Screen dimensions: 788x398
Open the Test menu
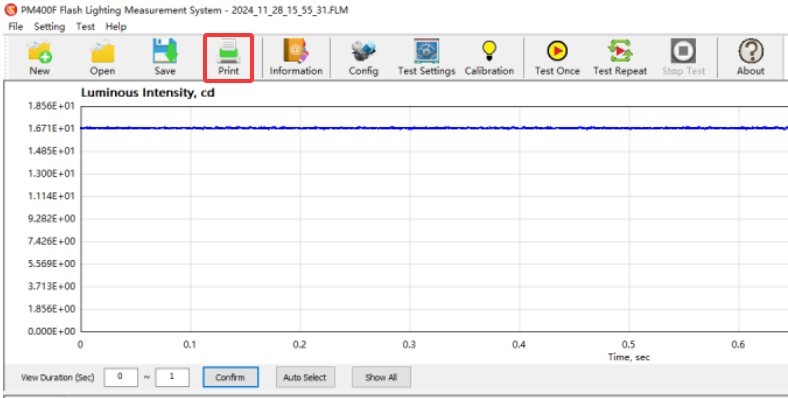coord(85,27)
